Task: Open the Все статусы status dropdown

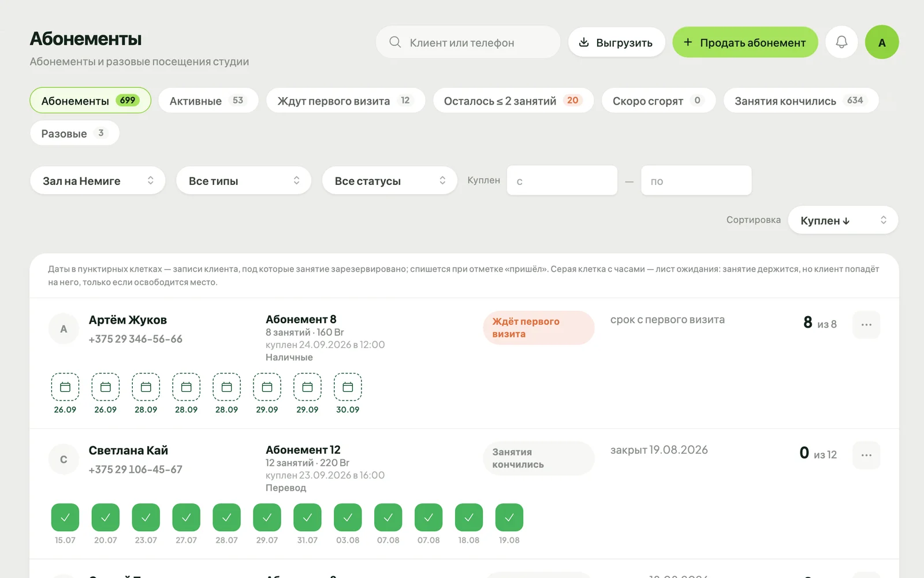Action: pyautogui.click(x=390, y=180)
